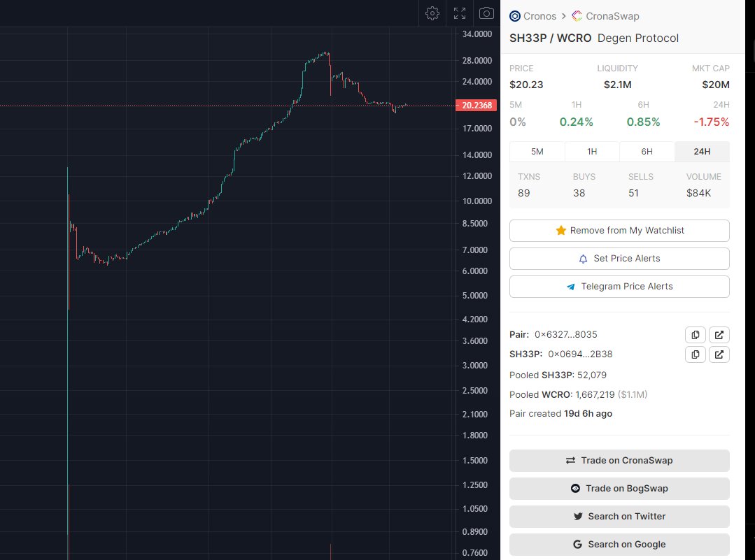Click the $20M market cap value
755x560 pixels.
point(716,85)
